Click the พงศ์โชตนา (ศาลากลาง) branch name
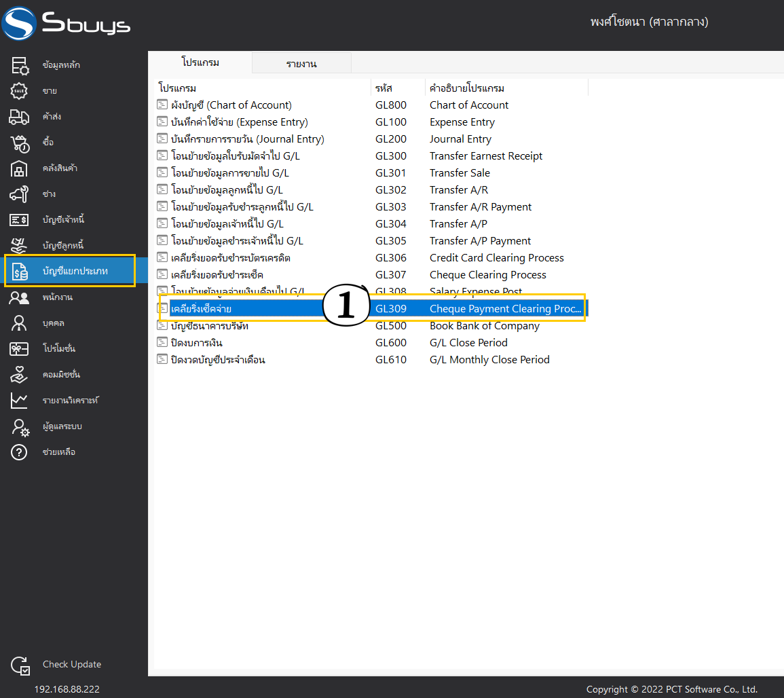This screenshot has height=698, width=784. pyautogui.click(x=649, y=22)
